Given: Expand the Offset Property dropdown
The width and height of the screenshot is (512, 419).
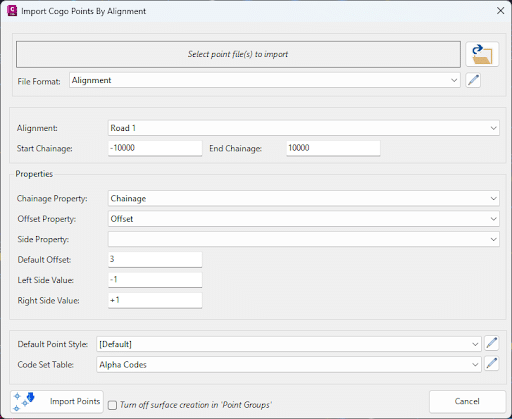Looking at the screenshot, I should coord(303,219).
